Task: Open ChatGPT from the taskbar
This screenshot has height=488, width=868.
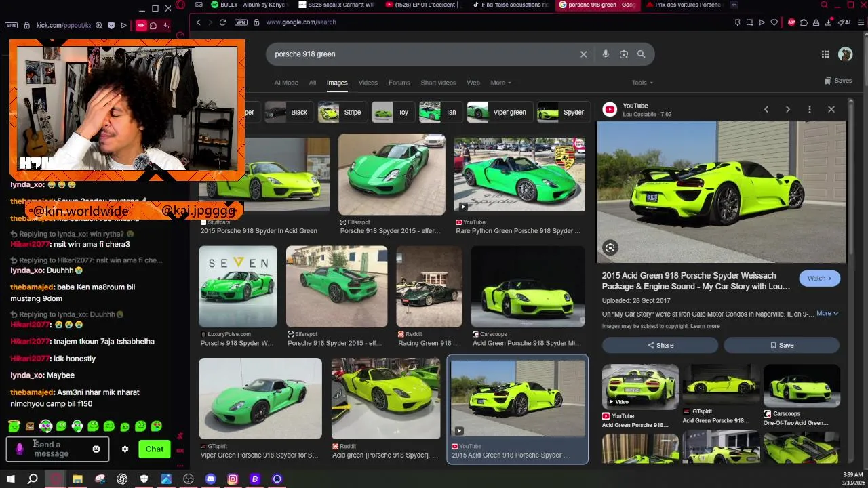Action: (x=122, y=479)
